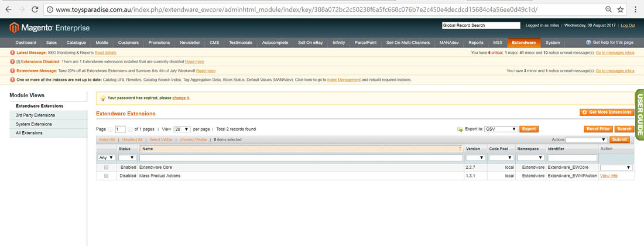The image size is (644, 246).
Task: Click the Indexes not up to date alert icon
Action: point(12,80)
